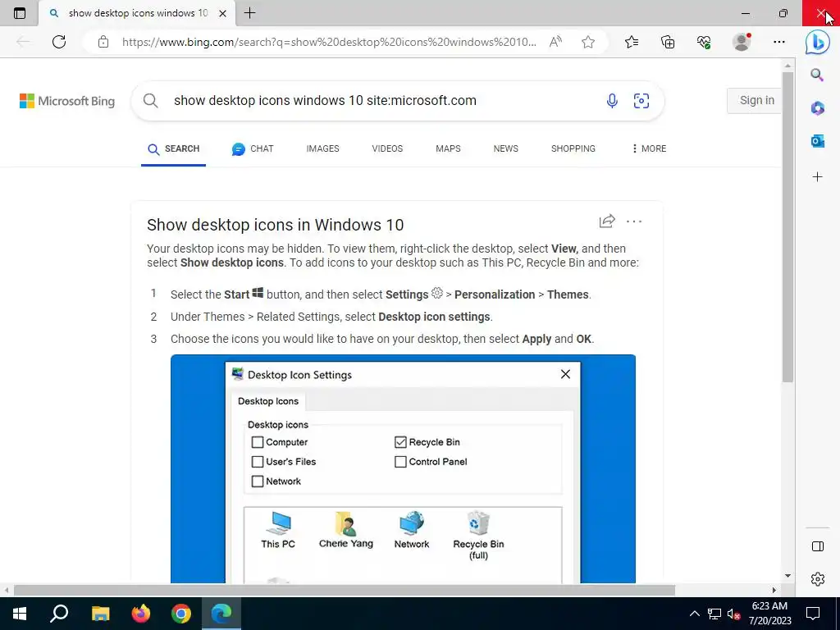Close the 'show desktop icons windows 10' tab
Viewport: 840px width, 630px height.
223,13
